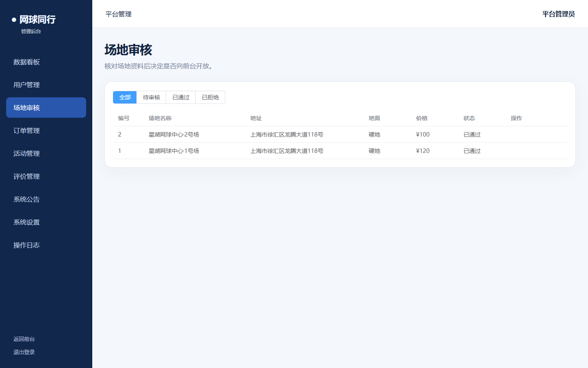Select the 星湖网球中心·2号场 row
This screenshot has height=368, width=588.
coord(340,135)
